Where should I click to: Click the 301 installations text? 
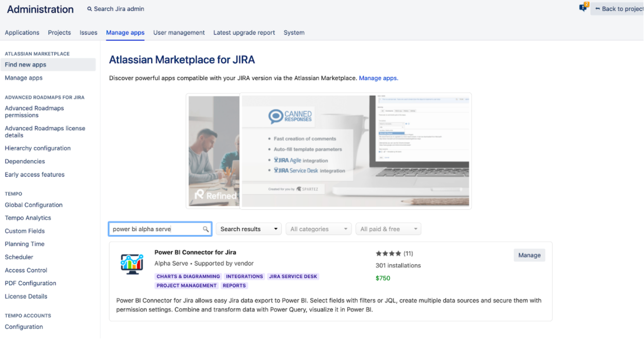398,266
